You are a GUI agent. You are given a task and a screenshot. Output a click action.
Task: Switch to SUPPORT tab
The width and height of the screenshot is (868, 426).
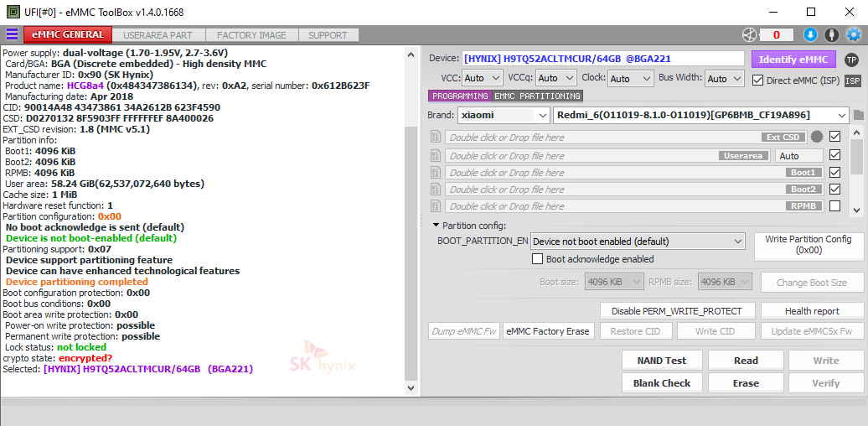[x=328, y=35]
